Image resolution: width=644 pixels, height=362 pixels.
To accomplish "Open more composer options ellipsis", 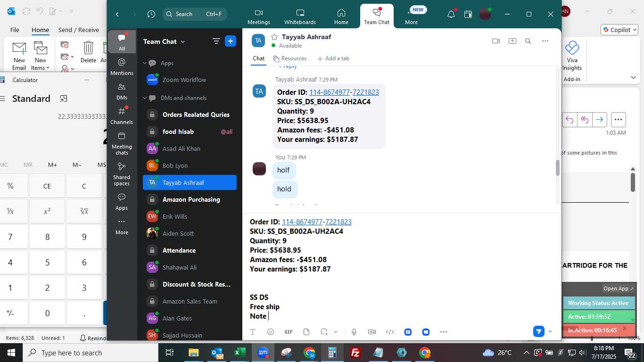I will click(444, 332).
